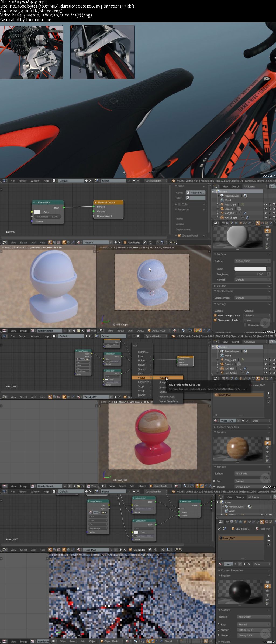276x644 pixels.
Task: Open the Distance volume sampling dropdown
Action: tap(257, 315)
